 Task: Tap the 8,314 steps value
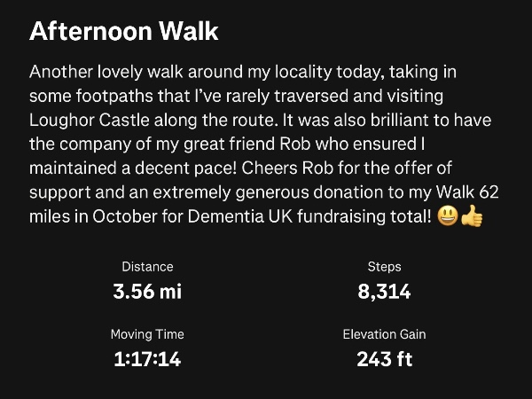click(384, 291)
